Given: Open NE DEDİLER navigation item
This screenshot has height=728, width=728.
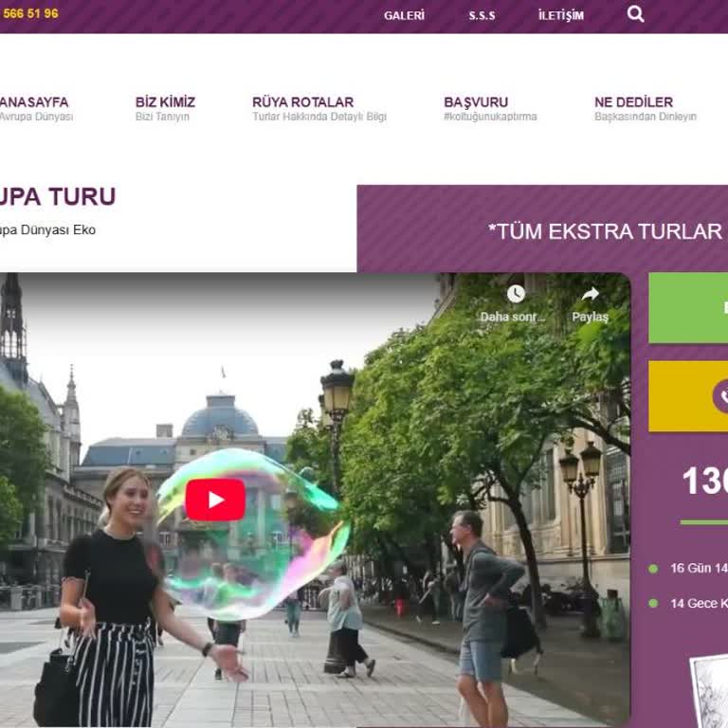Looking at the screenshot, I should (x=646, y=108).
